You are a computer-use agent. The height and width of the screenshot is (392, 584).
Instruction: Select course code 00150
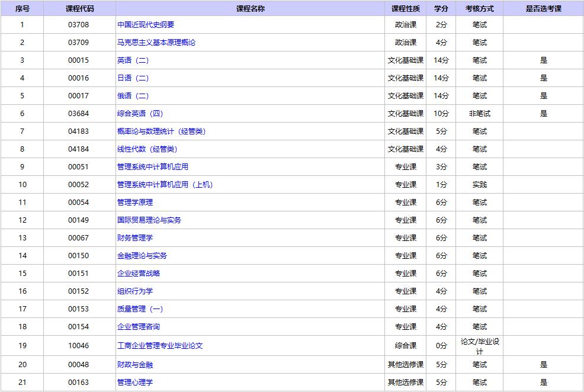click(79, 256)
